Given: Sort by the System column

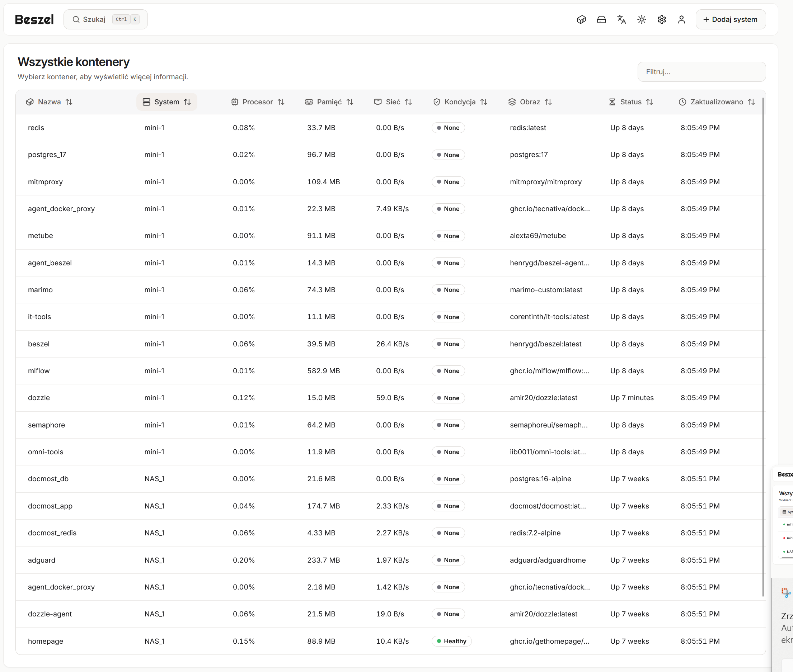Looking at the screenshot, I should [166, 102].
